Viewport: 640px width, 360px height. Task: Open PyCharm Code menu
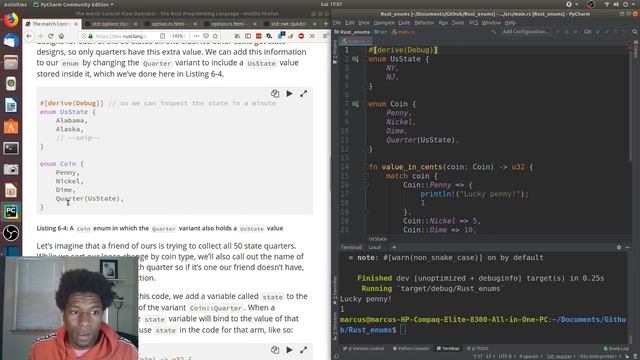[x=404, y=23]
